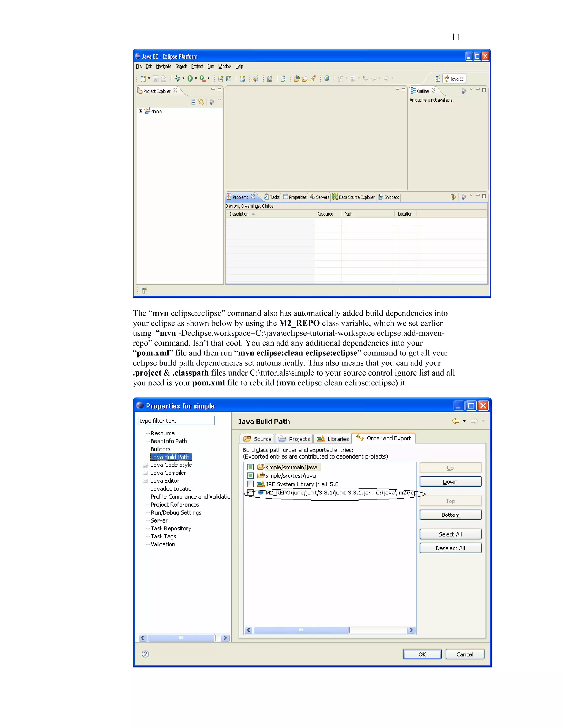
Task: Click Cancel in Properties dialog
Action: pyautogui.click(x=465, y=654)
